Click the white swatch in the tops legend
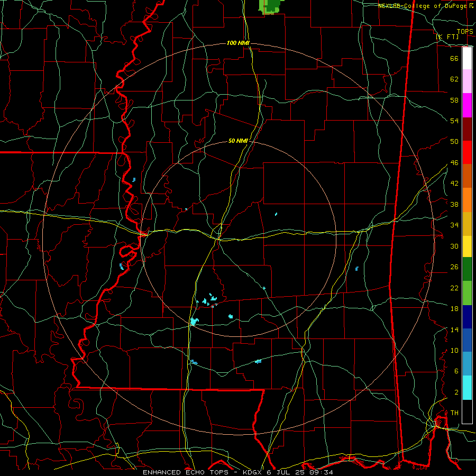Viewport: 476px width, 476px height. point(467,58)
